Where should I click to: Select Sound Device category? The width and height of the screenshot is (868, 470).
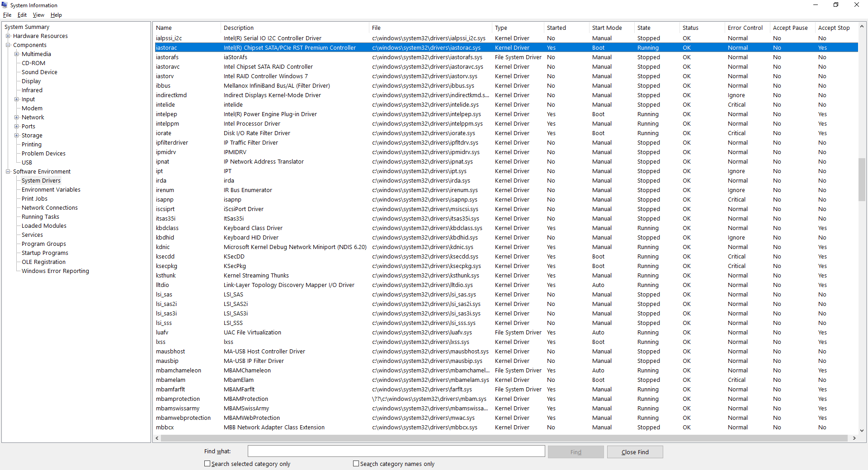click(x=39, y=72)
